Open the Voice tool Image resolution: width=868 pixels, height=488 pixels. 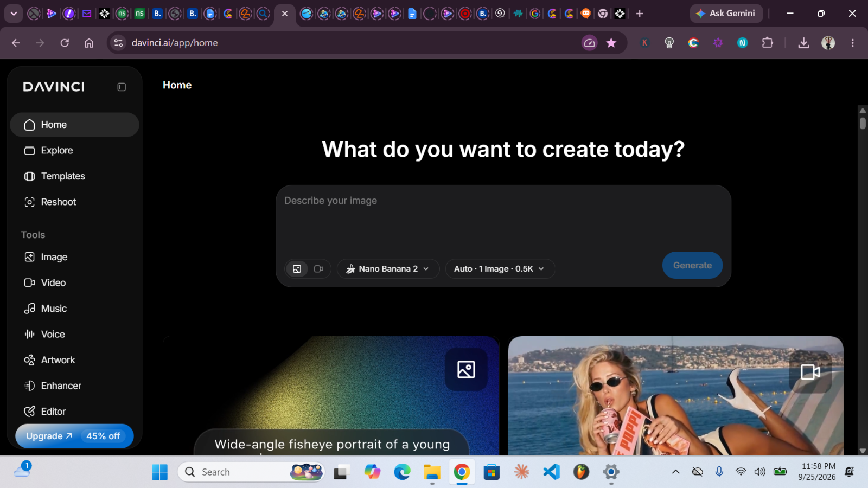[74, 334]
